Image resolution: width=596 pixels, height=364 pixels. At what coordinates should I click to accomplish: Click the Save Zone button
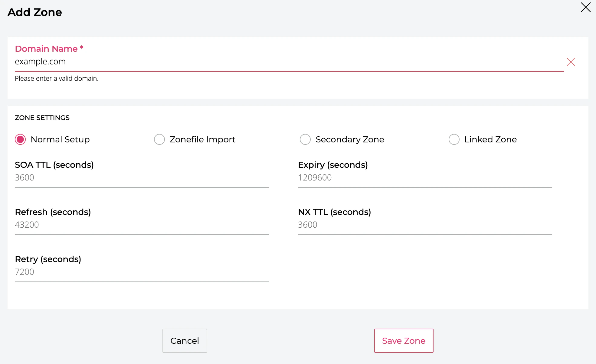pyautogui.click(x=404, y=341)
